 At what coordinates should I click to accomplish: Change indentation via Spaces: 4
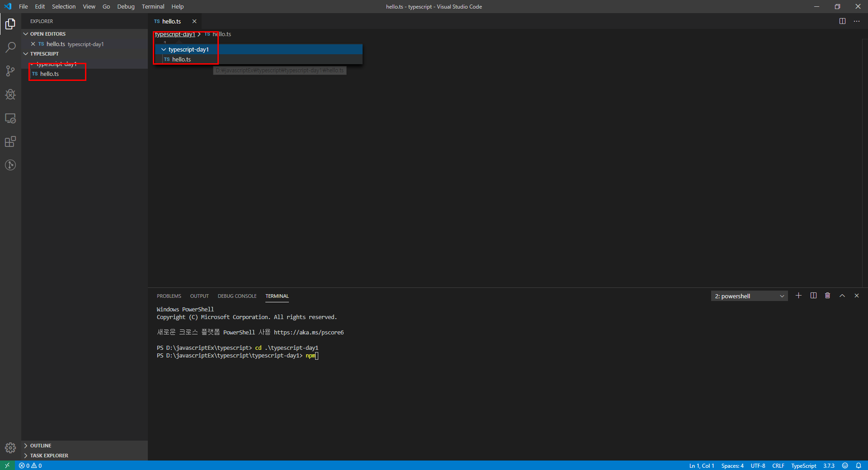(732, 465)
